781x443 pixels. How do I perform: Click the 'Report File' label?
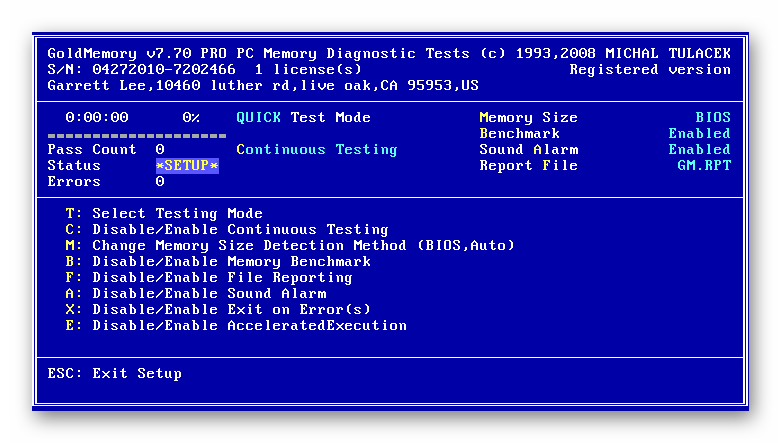coord(528,165)
